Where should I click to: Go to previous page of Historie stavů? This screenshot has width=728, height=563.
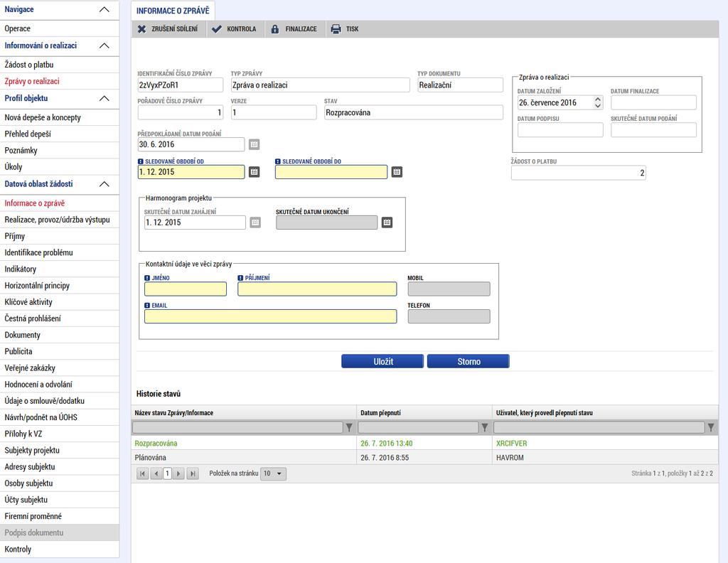click(x=156, y=473)
